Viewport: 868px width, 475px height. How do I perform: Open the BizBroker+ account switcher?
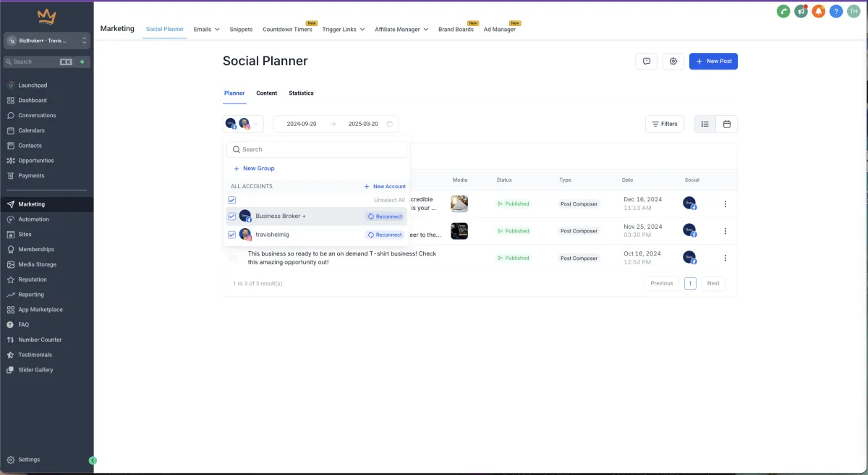click(47, 41)
